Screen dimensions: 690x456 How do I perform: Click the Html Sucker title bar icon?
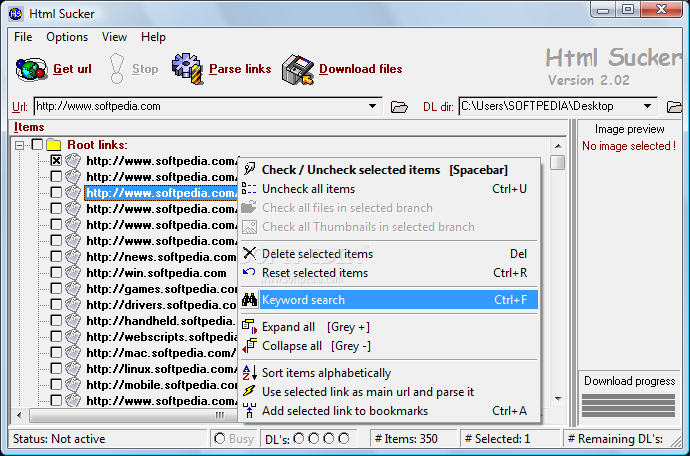pos(16,14)
